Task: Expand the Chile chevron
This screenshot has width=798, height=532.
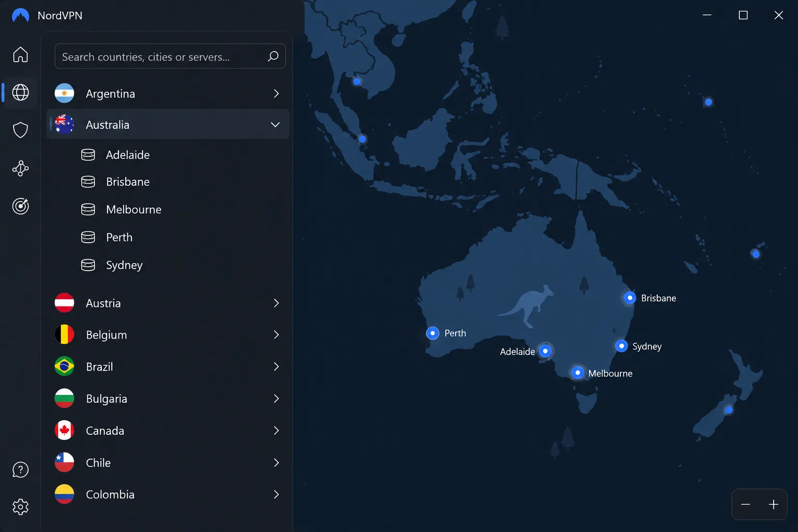Action: (276, 462)
